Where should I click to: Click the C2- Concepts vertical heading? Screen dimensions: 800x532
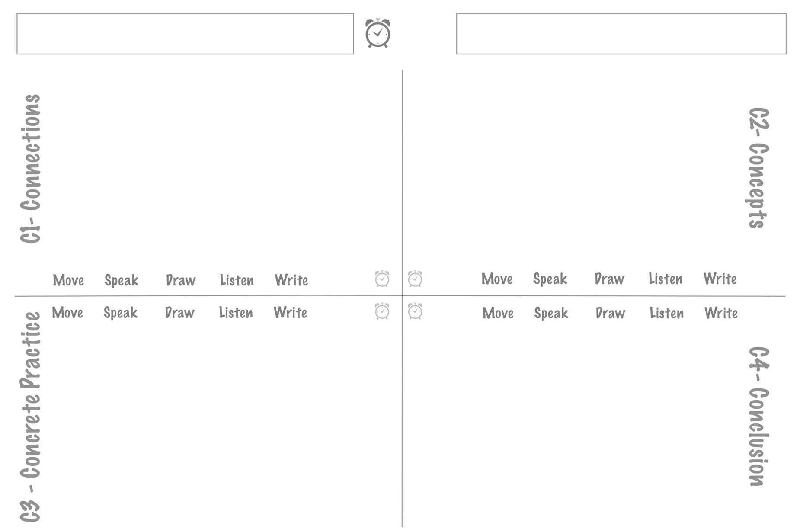pyautogui.click(x=758, y=168)
